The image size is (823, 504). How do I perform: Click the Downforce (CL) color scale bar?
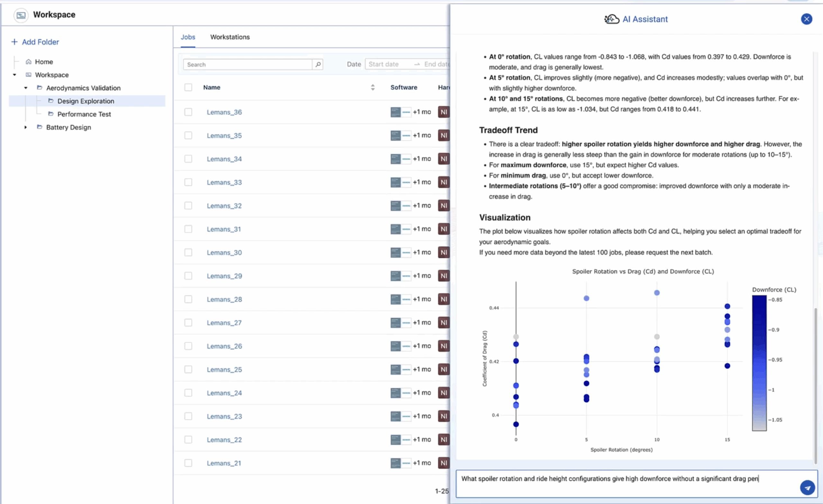coord(759,363)
